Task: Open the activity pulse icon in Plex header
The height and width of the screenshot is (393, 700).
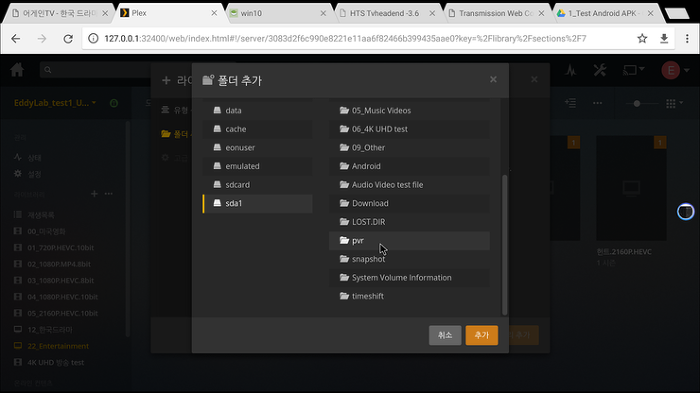Action: pyautogui.click(x=571, y=70)
